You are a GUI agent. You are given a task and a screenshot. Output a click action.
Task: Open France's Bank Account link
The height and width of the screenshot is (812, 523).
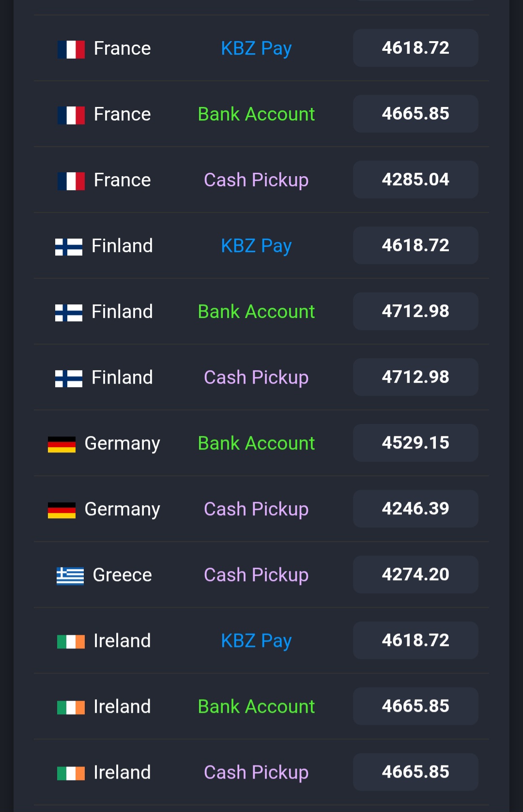256,114
